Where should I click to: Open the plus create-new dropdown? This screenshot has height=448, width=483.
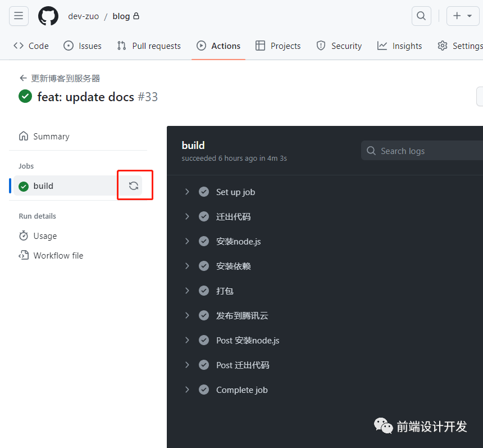463,16
